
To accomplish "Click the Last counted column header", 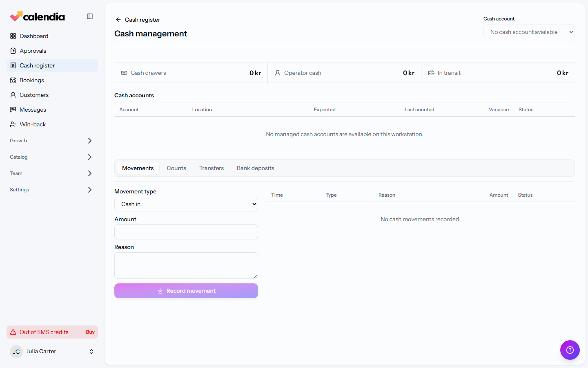I will coord(419,110).
